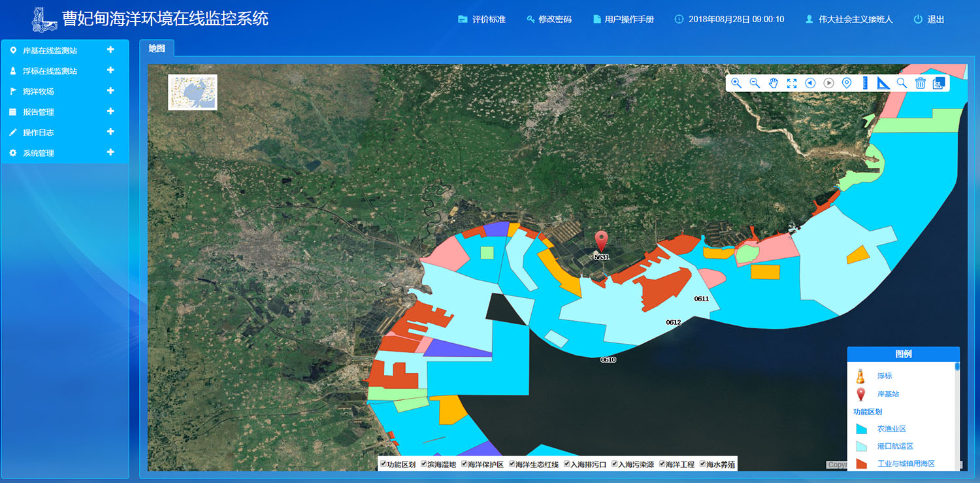Click the 港口航运区 light-blue legend swatch
The width and height of the screenshot is (980, 483).
coord(862,446)
